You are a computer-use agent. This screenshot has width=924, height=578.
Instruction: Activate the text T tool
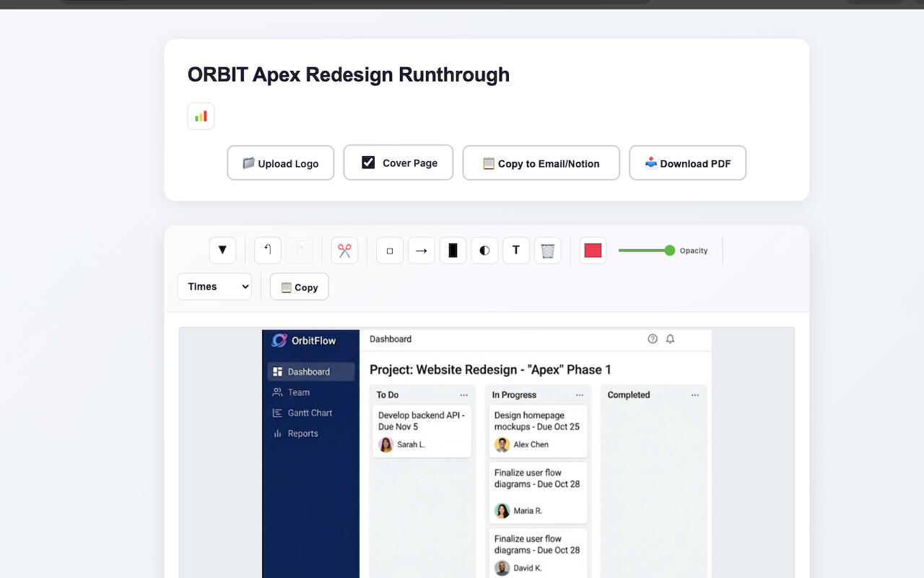click(x=516, y=251)
